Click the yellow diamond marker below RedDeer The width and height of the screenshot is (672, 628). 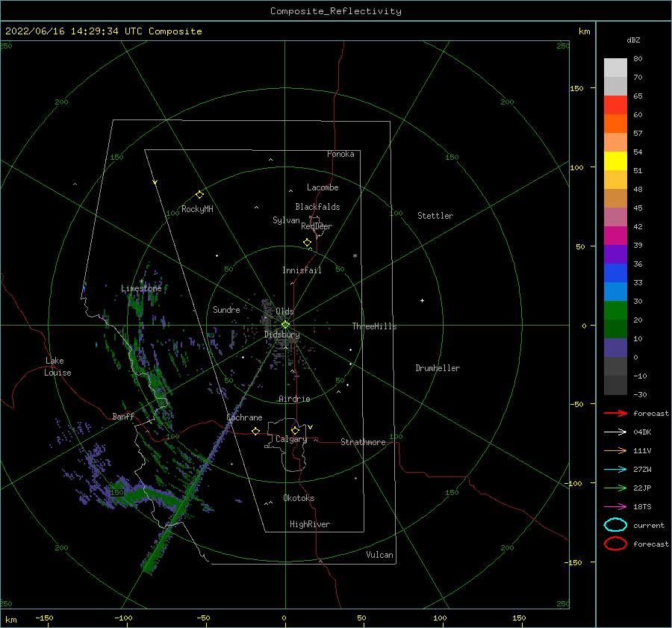click(308, 243)
